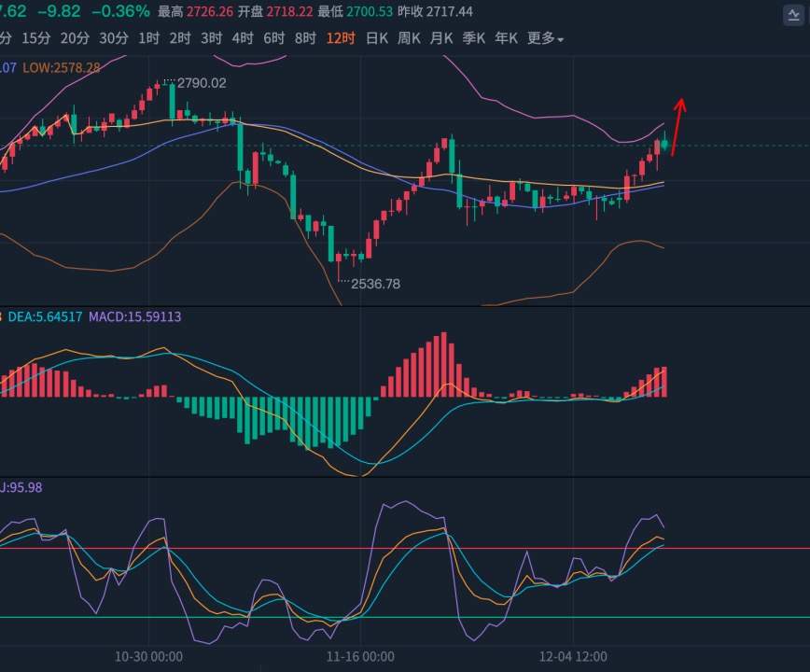Select the 8时 interval tab
The image size is (810, 672).
tap(305, 38)
